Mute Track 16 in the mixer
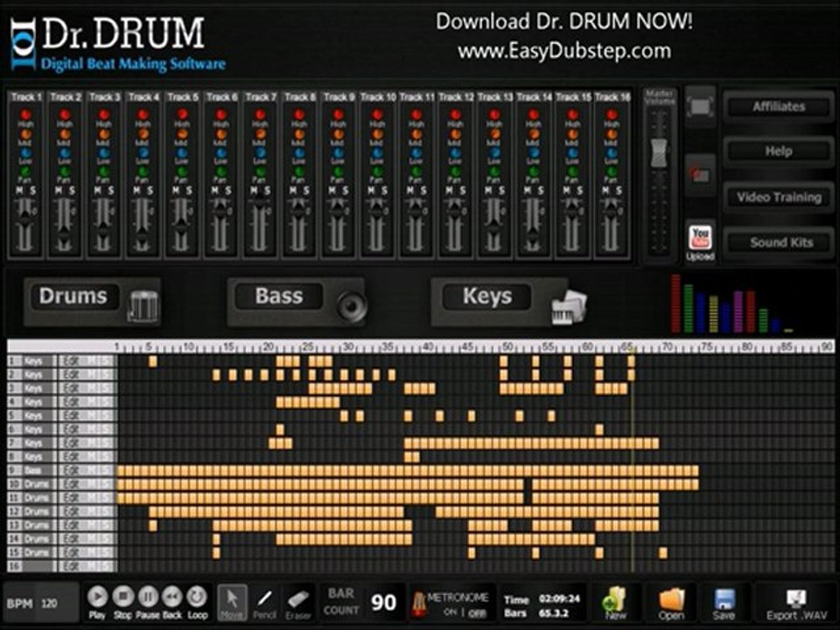840x630 pixels. point(605,191)
